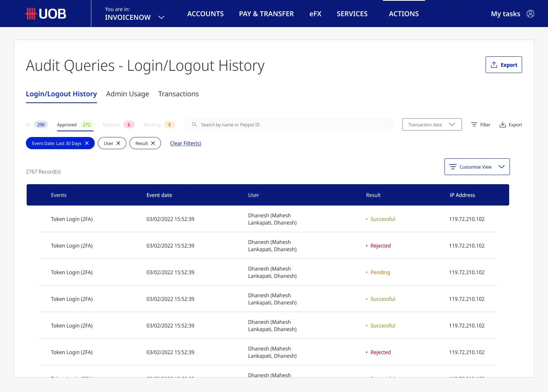Open the user profile icon

pyautogui.click(x=530, y=14)
